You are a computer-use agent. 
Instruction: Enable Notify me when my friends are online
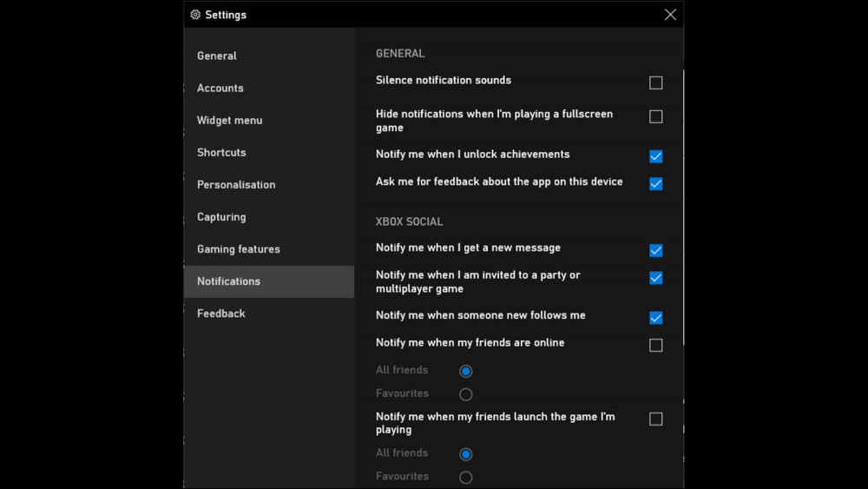[x=656, y=346]
